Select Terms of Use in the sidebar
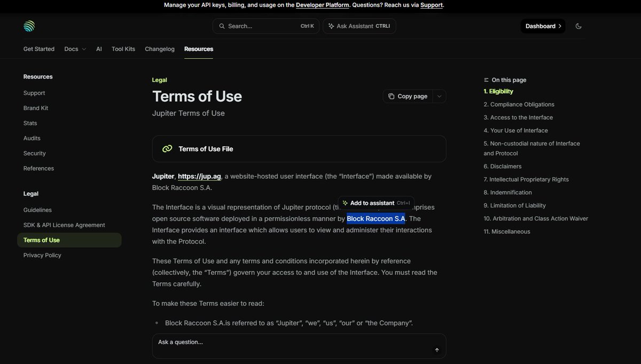Image resolution: width=641 pixels, height=364 pixels. 69,240
